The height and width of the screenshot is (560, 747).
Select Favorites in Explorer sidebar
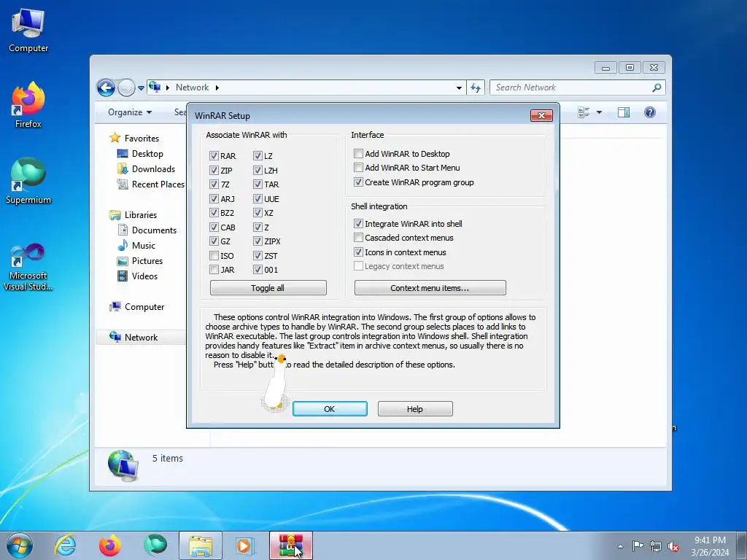point(142,138)
